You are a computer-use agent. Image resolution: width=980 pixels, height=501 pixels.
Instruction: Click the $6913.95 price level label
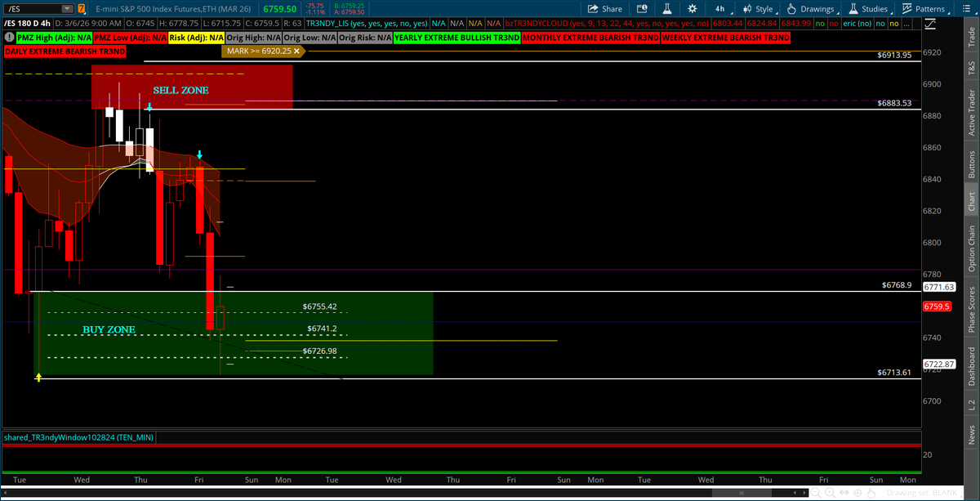(894, 55)
